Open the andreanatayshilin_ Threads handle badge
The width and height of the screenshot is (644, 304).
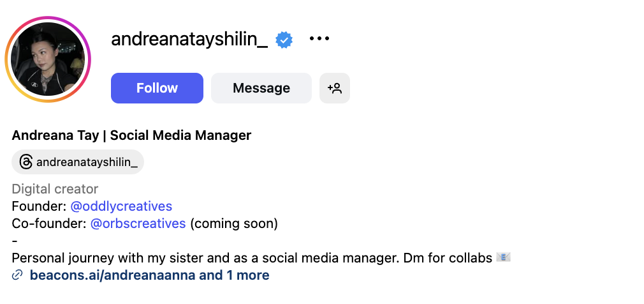(x=86, y=162)
